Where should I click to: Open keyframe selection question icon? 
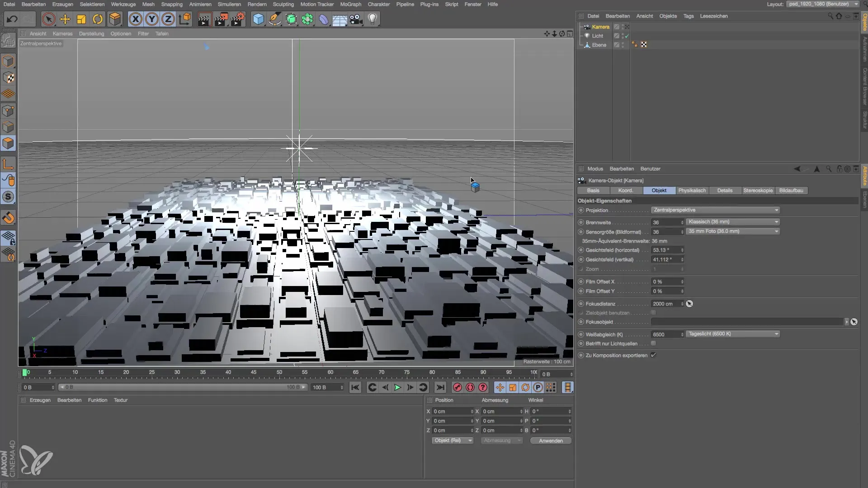[x=483, y=387]
